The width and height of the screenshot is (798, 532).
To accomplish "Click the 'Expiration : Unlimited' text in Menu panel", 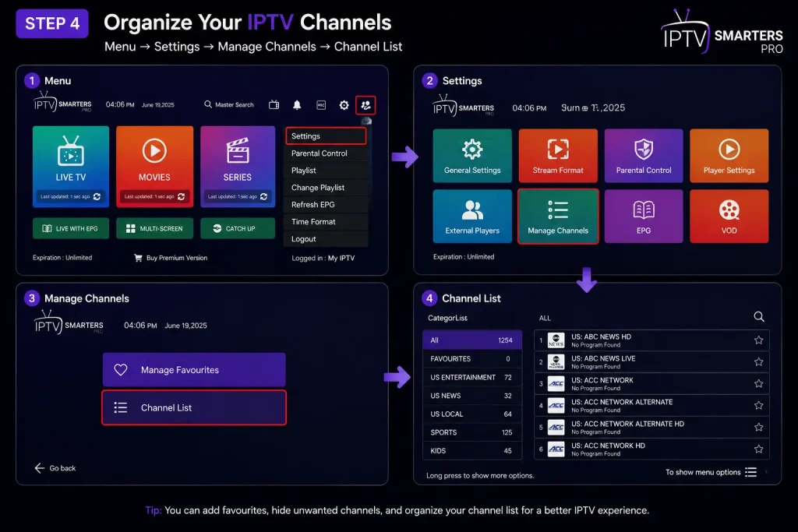I will pos(62,257).
